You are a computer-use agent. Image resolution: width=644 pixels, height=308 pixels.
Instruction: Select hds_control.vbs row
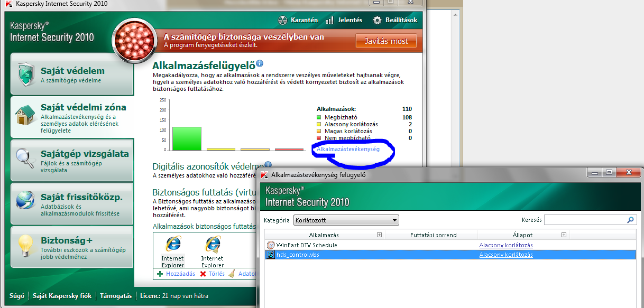[x=449, y=255]
